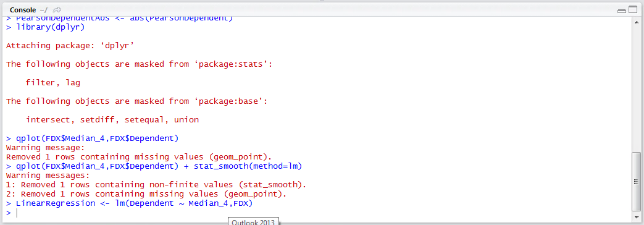Click warning 1 about non-finite values (stat_smooth)
The image size is (644, 225).
156,184
